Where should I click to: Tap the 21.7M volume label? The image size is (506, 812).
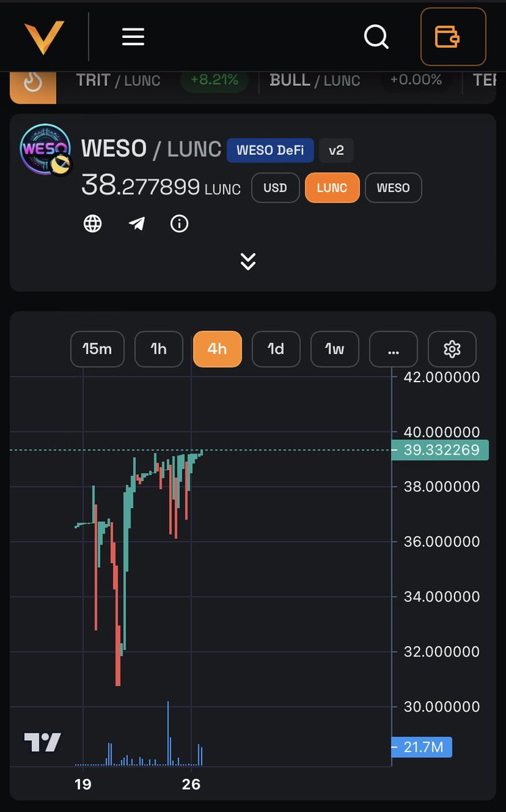[422, 747]
